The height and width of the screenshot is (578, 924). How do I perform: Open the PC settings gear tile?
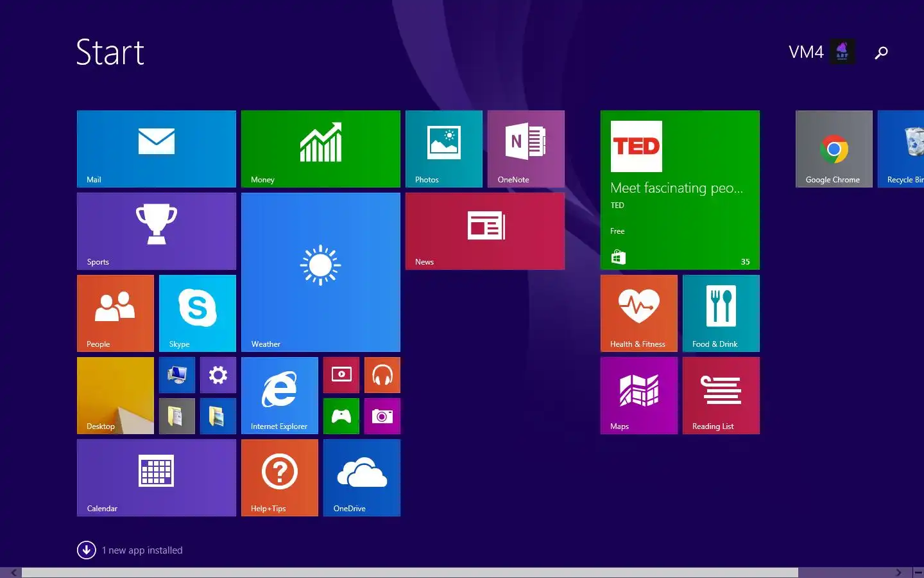pos(218,375)
